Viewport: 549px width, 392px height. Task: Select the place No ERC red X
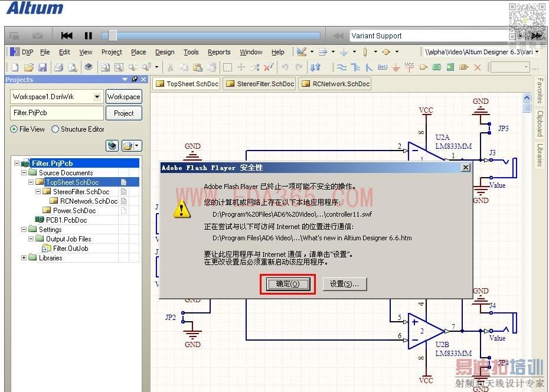pyautogui.click(x=477, y=67)
